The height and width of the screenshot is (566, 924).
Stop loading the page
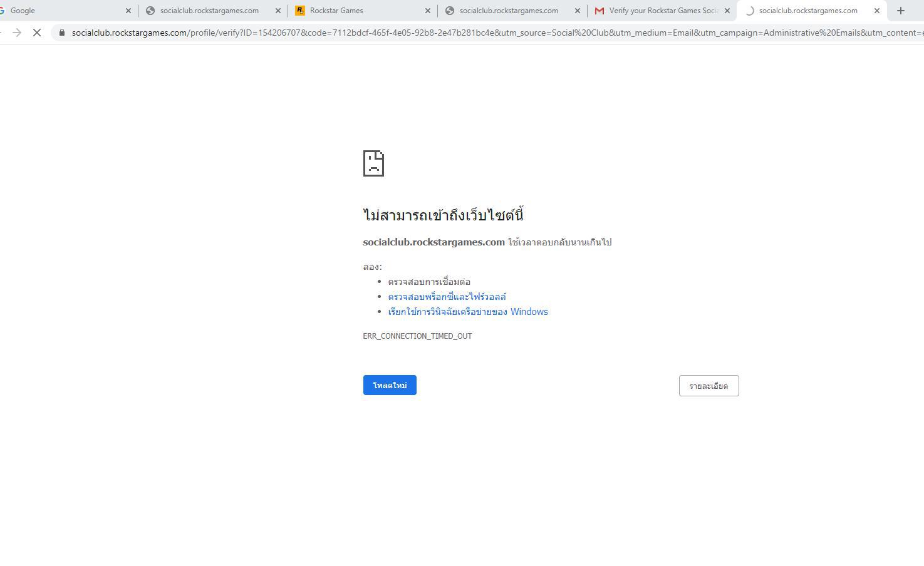[37, 33]
